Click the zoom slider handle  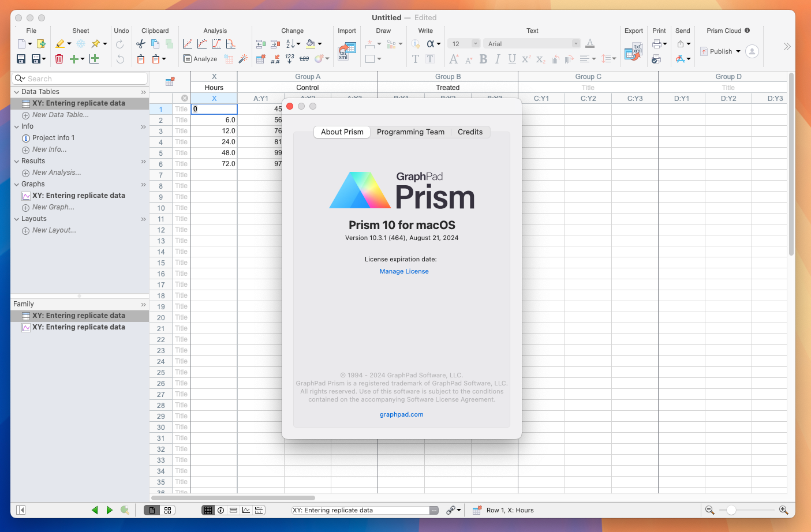[731, 510]
